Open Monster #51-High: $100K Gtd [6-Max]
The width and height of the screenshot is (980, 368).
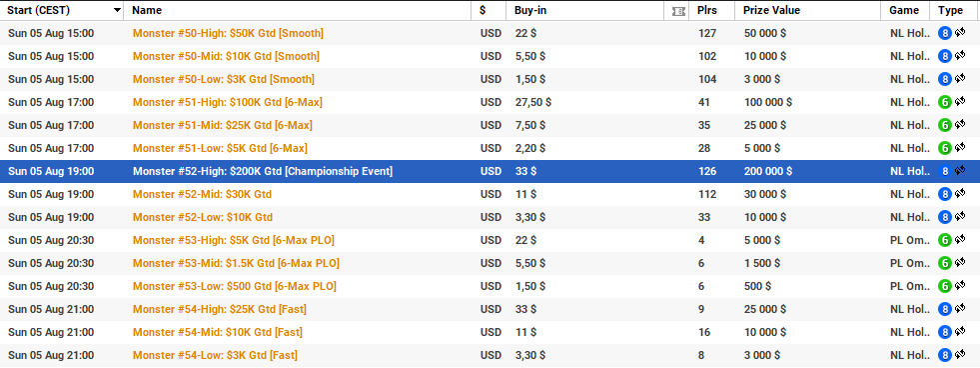228,102
